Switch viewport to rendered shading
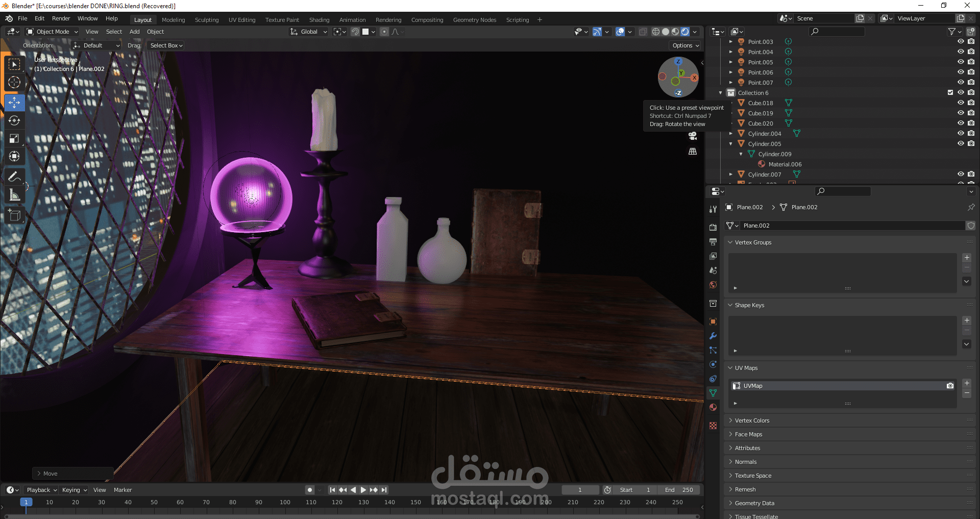The width and height of the screenshot is (980, 519). [685, 32]
